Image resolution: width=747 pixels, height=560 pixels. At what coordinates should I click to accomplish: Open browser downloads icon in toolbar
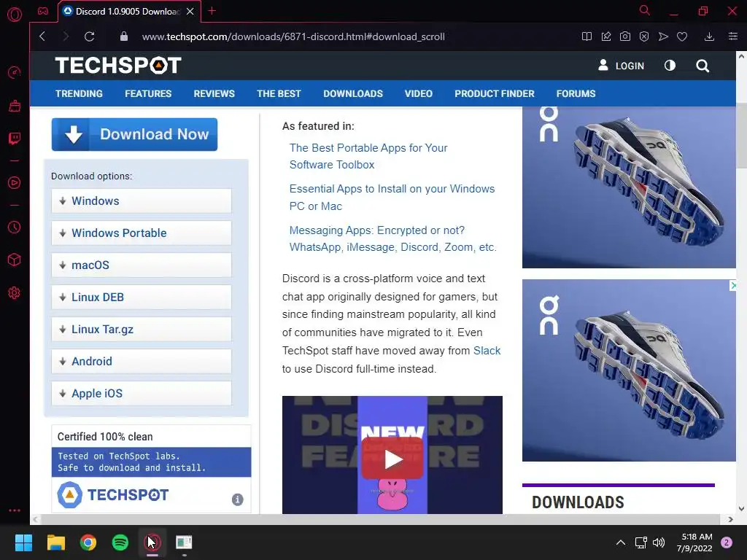point(709,36)
